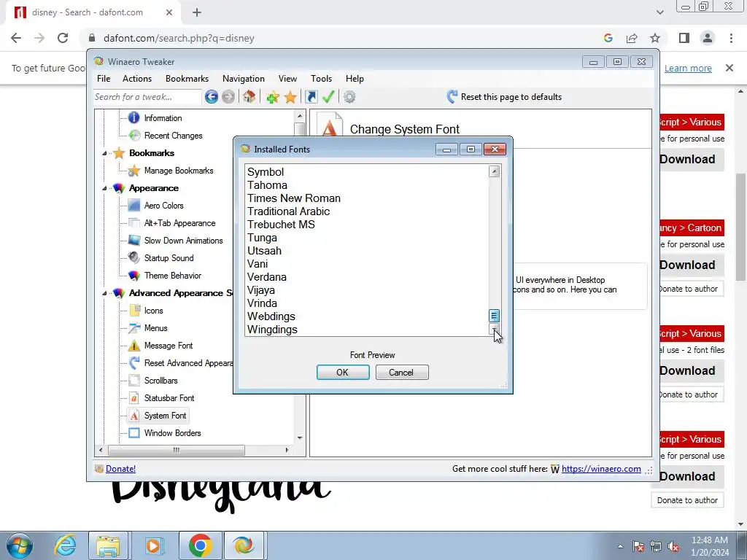Select Window Borders tree item
This screenshot has width=747, height=560.
coord(172,433)
